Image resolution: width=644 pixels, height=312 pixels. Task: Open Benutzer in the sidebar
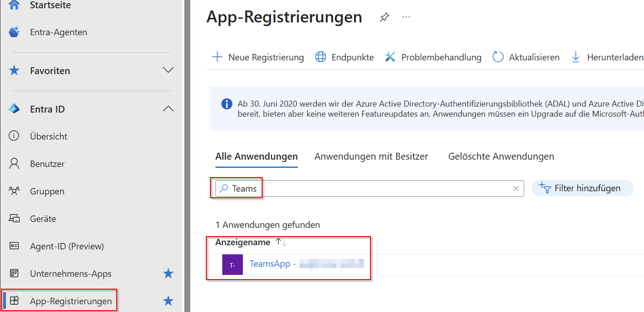pos(47,164)
